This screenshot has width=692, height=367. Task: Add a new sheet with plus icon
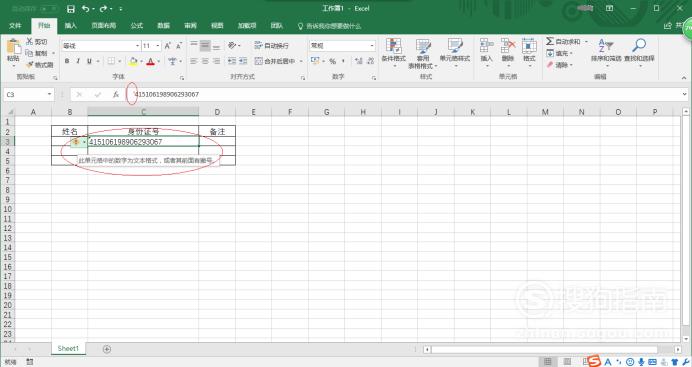pos(107,349)
